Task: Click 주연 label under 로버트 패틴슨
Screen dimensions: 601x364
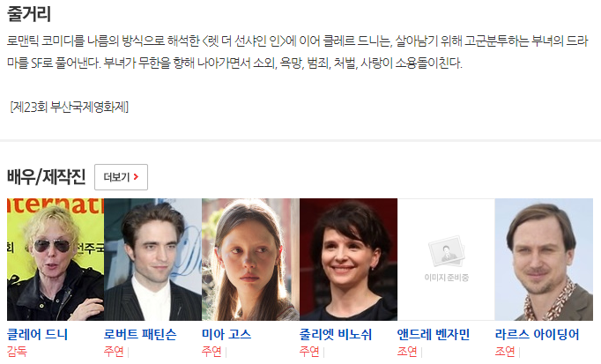Action: point(114,352)
